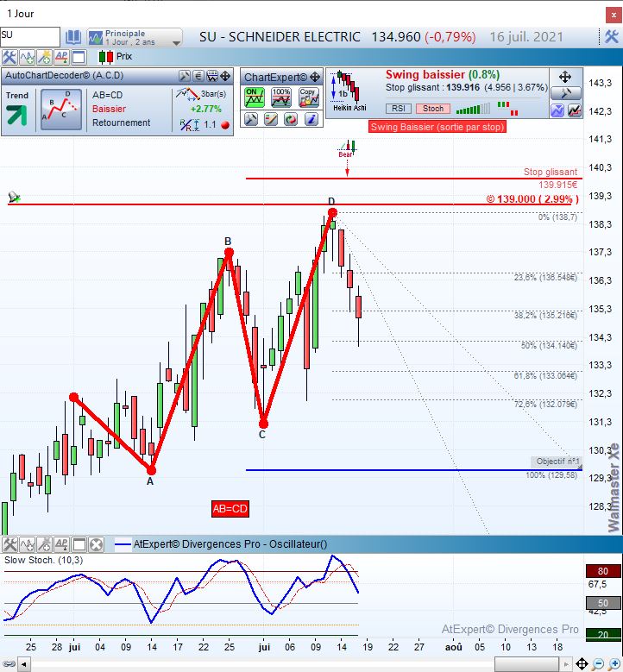This screenshot has height=672, width=623.
Task: Open the symbol list book icon
Action: (72, 37)
